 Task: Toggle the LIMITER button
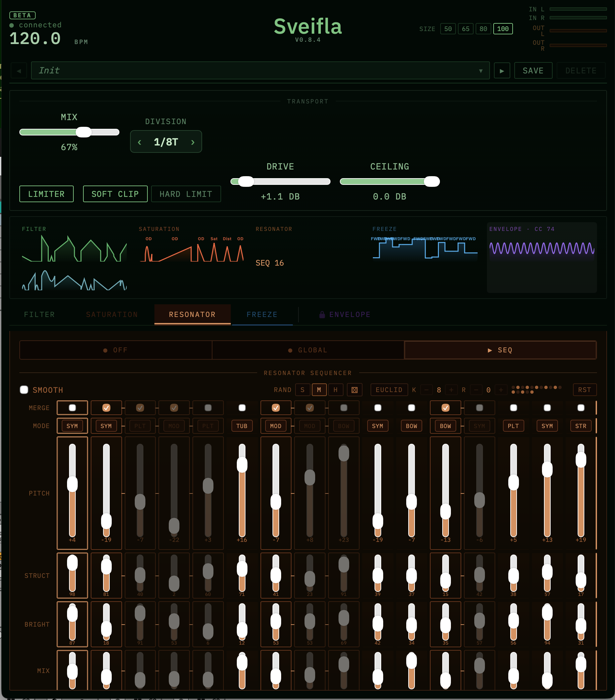point(47,194)
